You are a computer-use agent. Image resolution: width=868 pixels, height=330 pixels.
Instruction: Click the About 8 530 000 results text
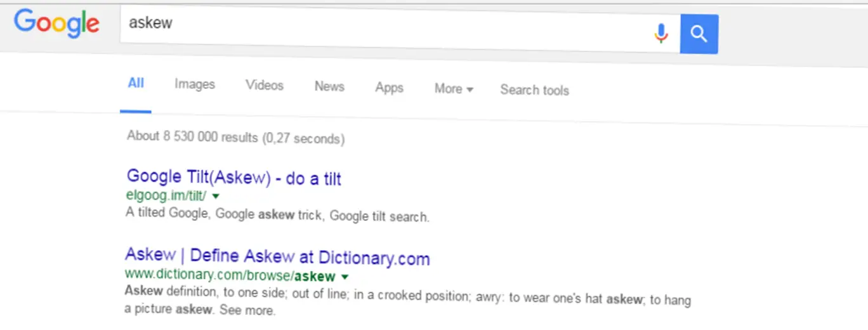click(235, 137)
